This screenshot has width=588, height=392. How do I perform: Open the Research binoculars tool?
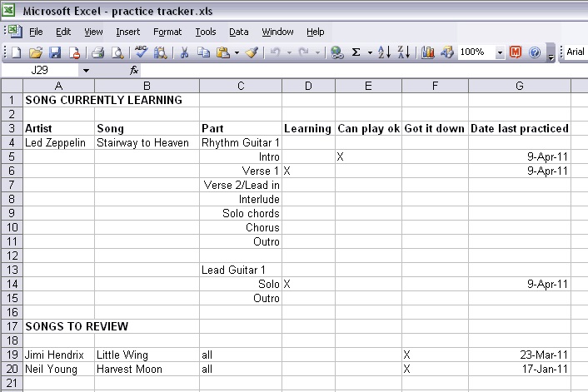click(161, 52)
